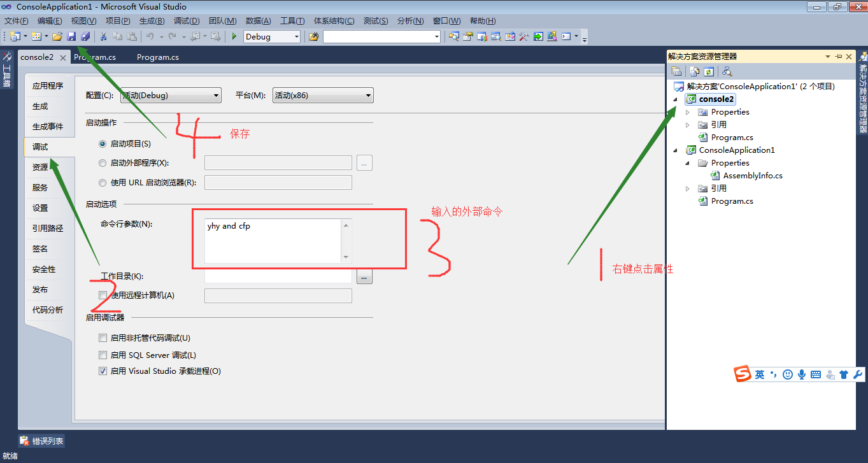Close the console2 document tab
The image size is (868, 463).
pyautogui.click(x=62, y=57)
